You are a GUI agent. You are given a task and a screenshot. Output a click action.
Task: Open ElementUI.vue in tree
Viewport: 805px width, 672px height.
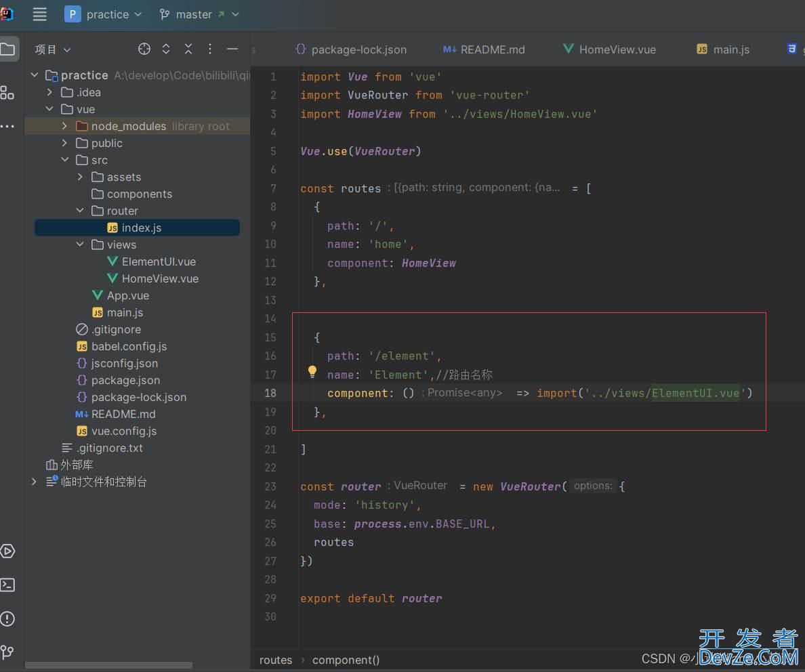(152, 261)
